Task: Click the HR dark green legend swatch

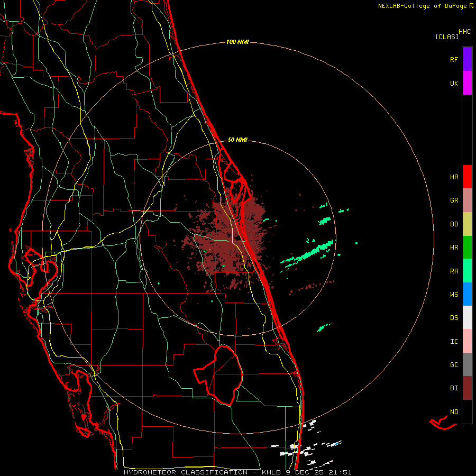Action: point(467,247)
